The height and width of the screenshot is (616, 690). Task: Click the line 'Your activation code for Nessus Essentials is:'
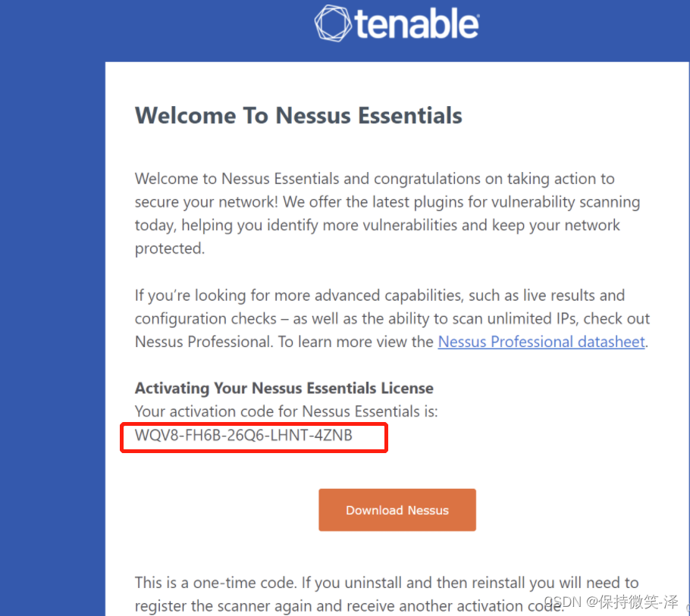pos(286,411)
